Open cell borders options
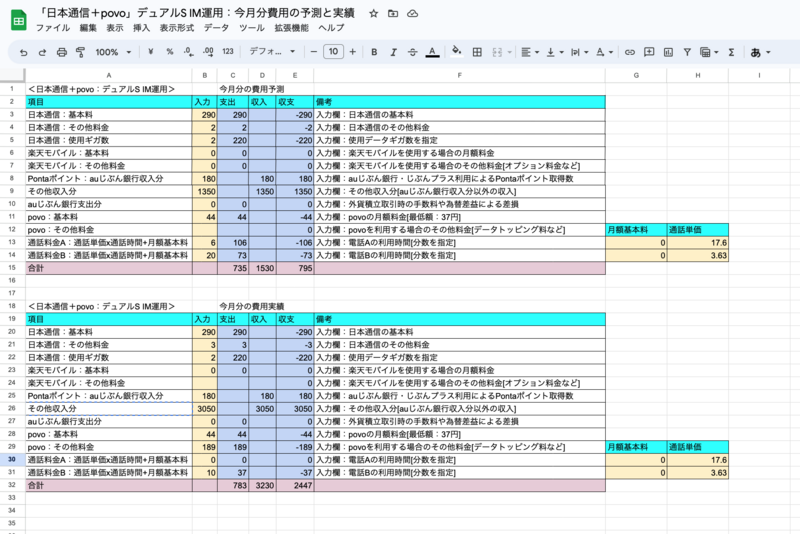This screenshot has width=800, height=534. click(x=477, y=52)
